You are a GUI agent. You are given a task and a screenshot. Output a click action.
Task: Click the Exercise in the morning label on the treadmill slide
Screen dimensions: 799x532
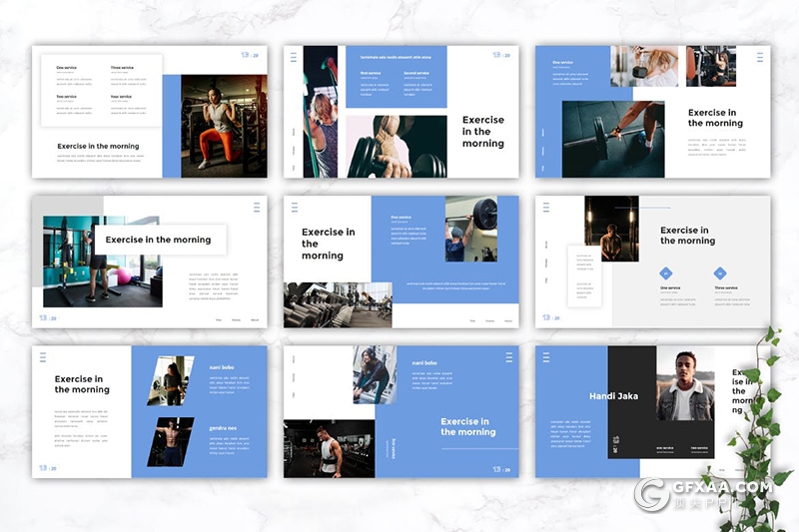click(158, 240)
